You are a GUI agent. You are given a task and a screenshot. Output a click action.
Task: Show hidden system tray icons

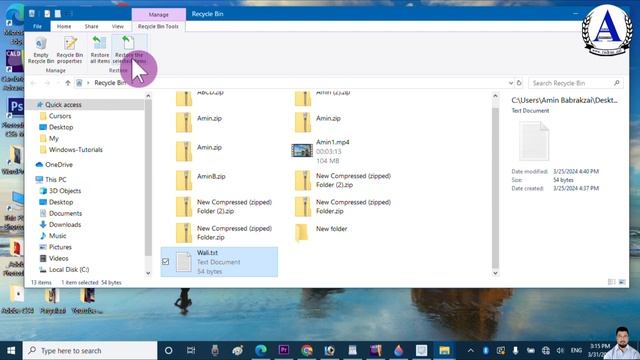pyautogui.click(x=471, y=351)
